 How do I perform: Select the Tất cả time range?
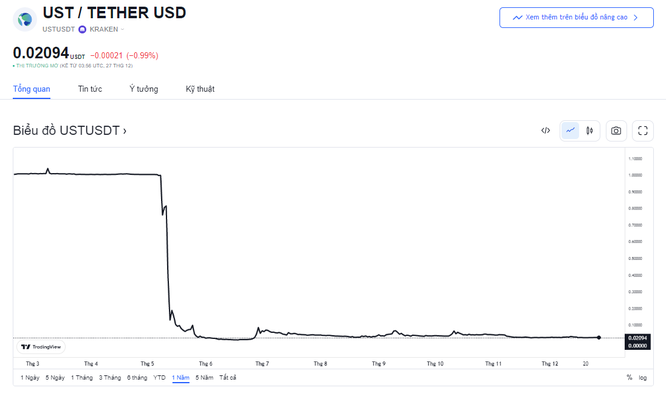click(228, 377)
